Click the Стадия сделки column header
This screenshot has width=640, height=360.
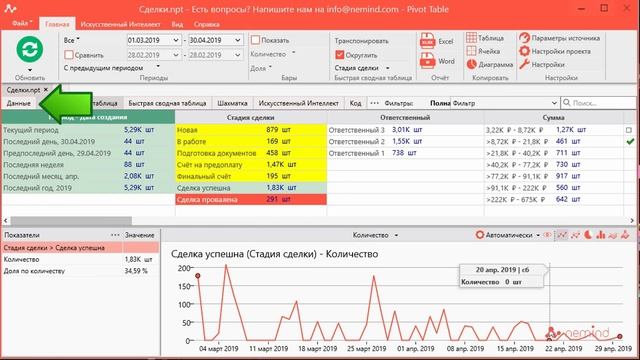tap(251, 117)
